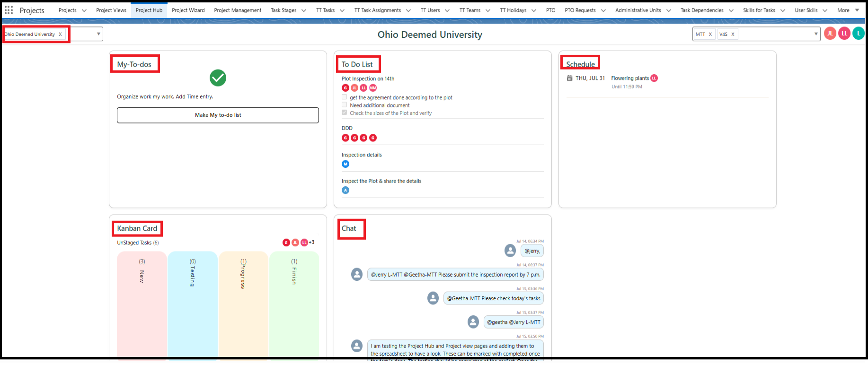Image resolution: width=868 pixels, height=374 pixels.
Task: Select the orange Progress kanban column
Action: point(243,305)
